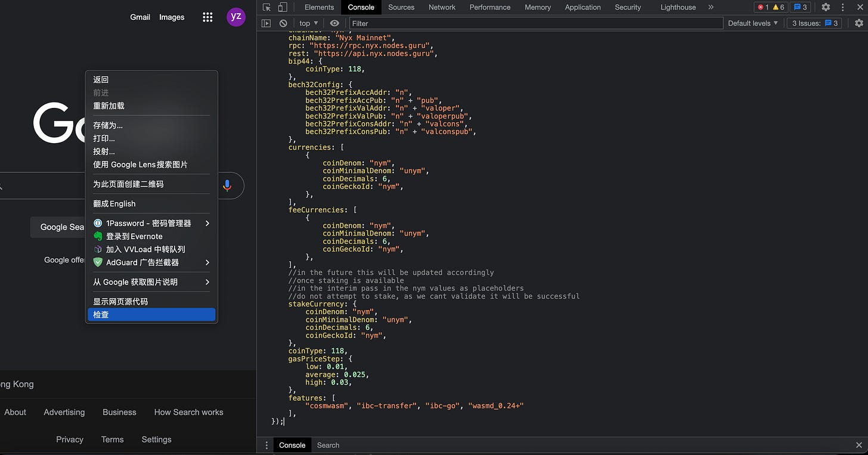Viewport: 868px width, 455px height.
Task: Open the Default levels dropdown
Action: 753,23
